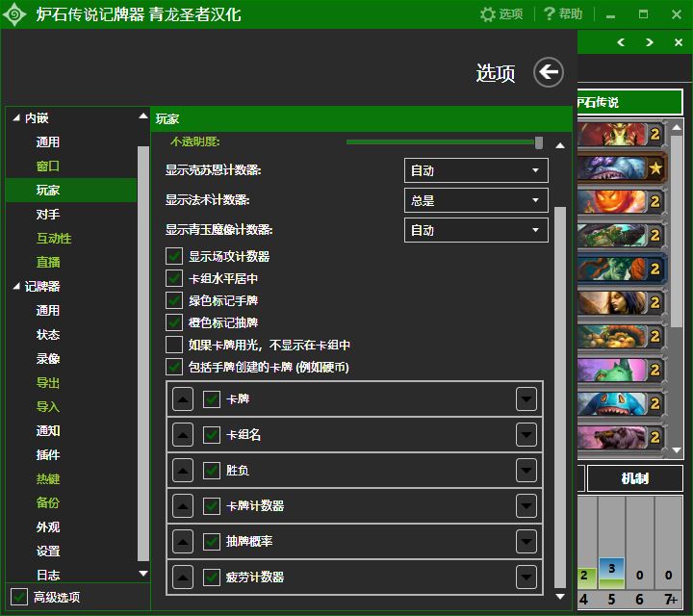Uncheck the 疲劳计数器 element checkbox

coord(212,577)
